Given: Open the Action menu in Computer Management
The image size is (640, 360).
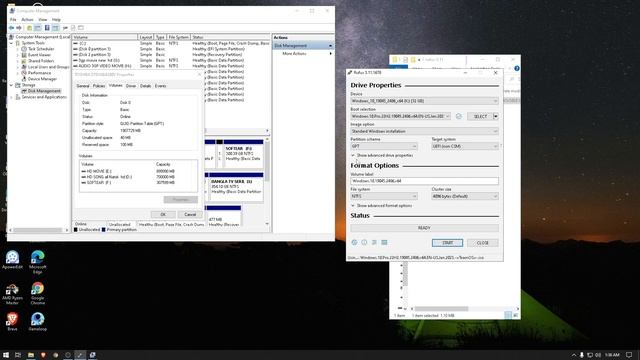Looking at the screenshot, I should [27, 20].
